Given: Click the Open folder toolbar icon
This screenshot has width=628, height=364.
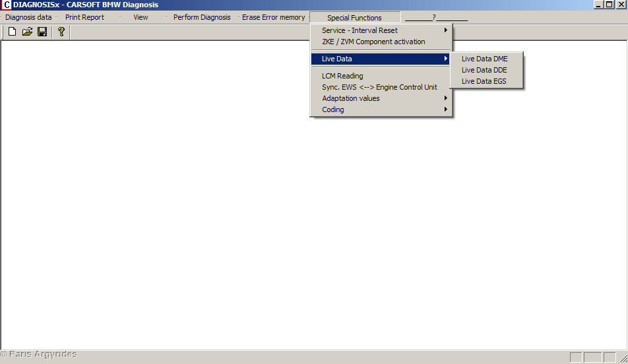Looking at the screenshot, I should tap(27, 32).
